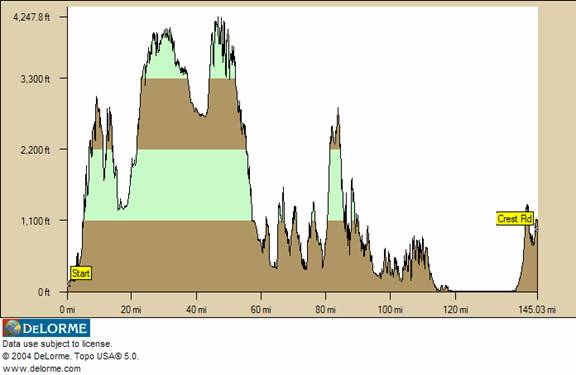Click the 40 mi distance label
The height and width of the screenshot is (375, 576).
pyautogui.click(x=196, y=310)
